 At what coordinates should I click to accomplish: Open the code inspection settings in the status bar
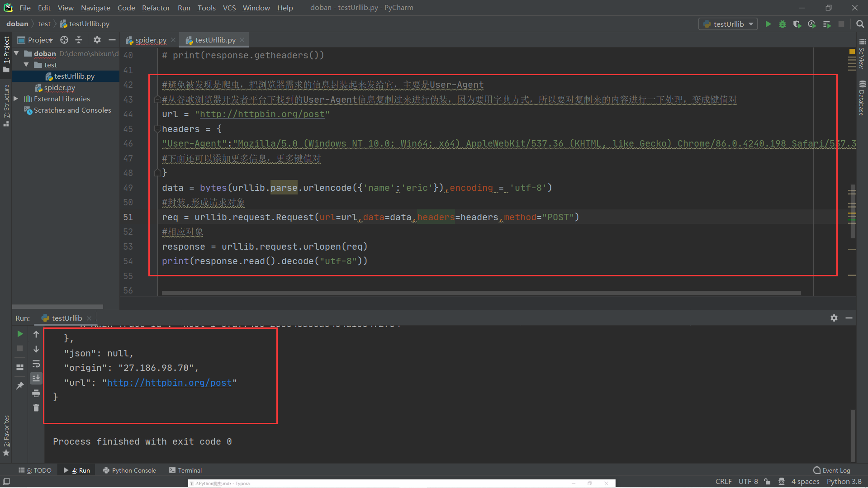(782, 482)
